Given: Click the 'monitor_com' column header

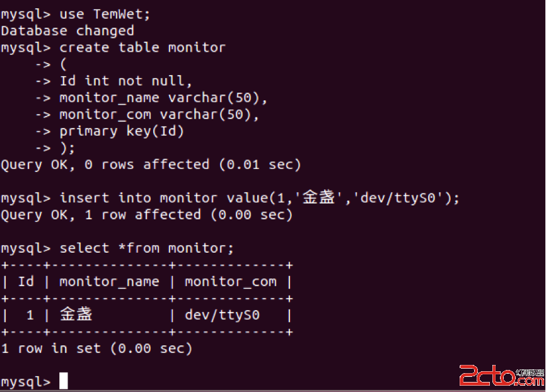Looking at the screenshot, I should [231, 282].
